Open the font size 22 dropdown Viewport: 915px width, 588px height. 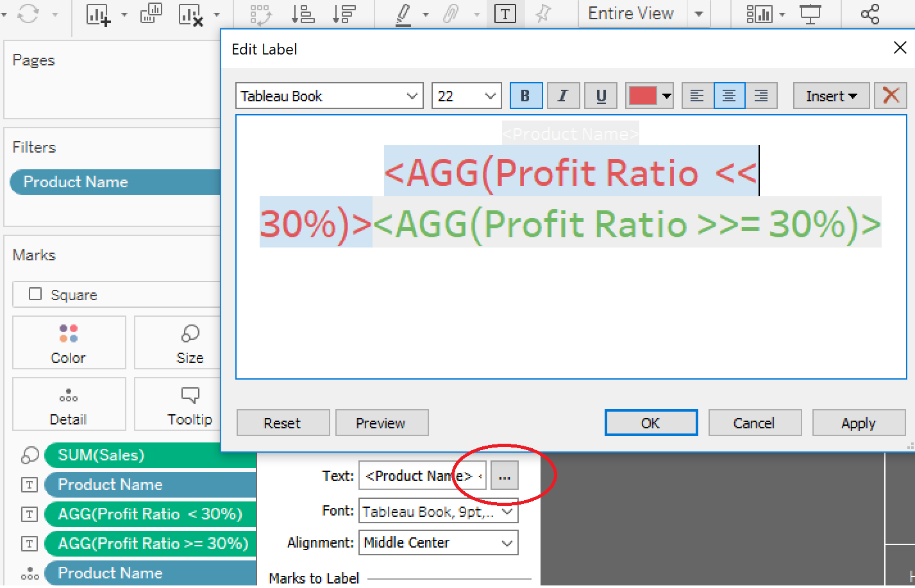point(466,96)
